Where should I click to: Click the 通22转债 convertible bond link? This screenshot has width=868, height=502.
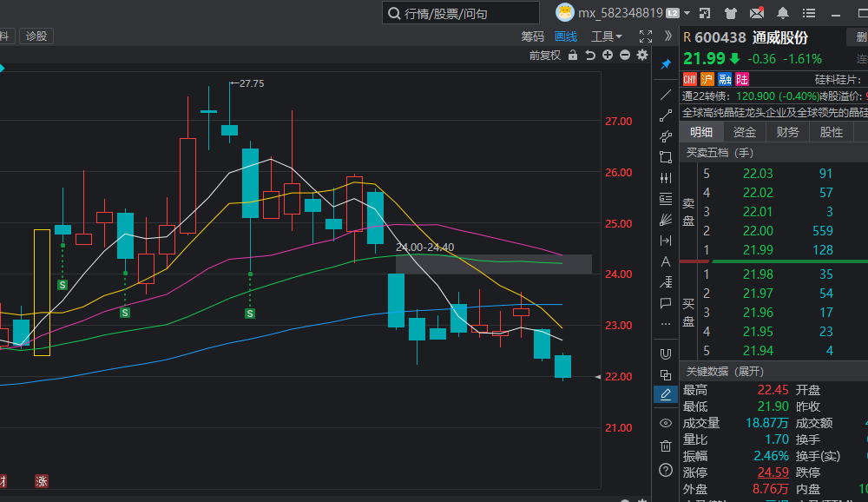[x=707, y=96]
